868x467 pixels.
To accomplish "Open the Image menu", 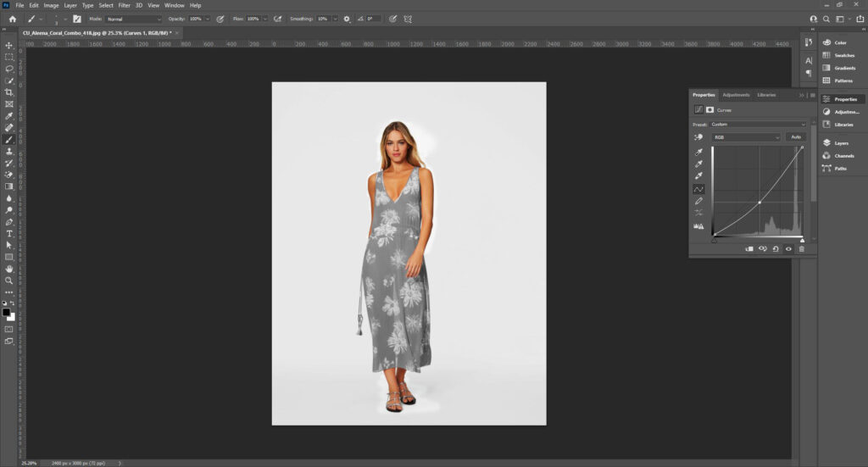I will tap(51, 6).
